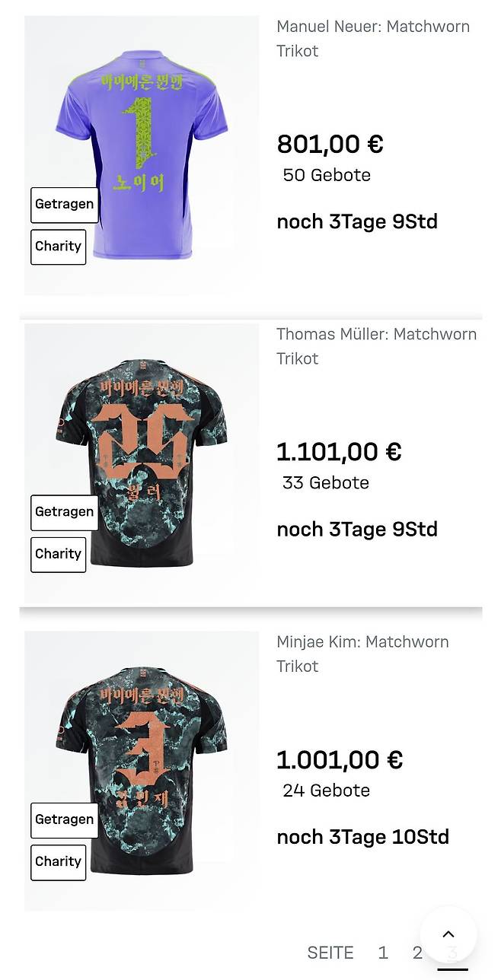Click Charity tag on Neuer jersey
The height and width of the screenshot is (980, 501).
click(59, 247)
